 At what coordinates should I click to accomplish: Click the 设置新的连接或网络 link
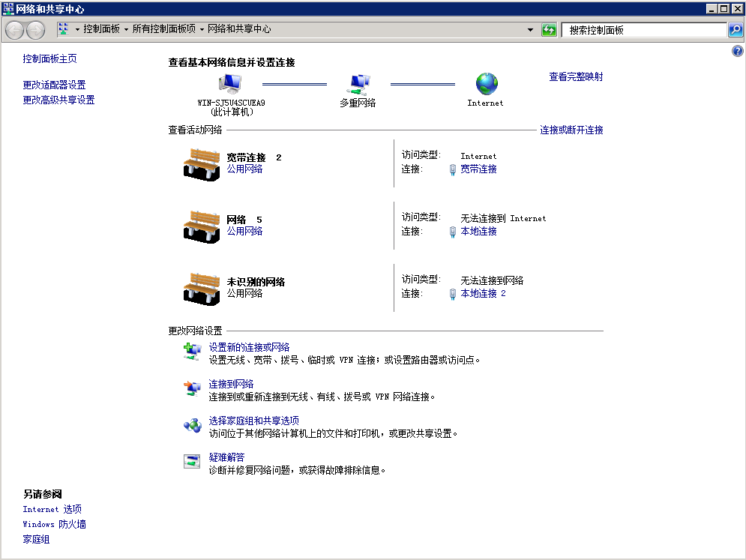click(x=249, y=347)
